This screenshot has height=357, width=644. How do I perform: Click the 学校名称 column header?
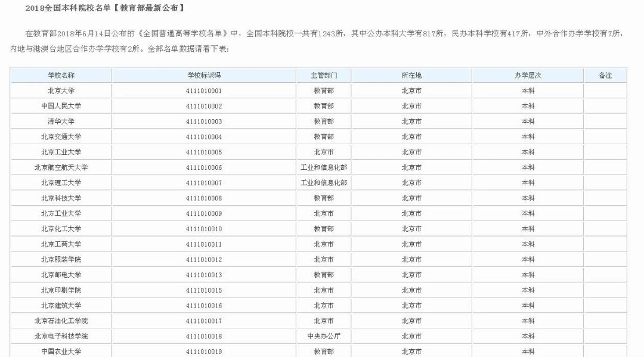(x=61, y=76)
